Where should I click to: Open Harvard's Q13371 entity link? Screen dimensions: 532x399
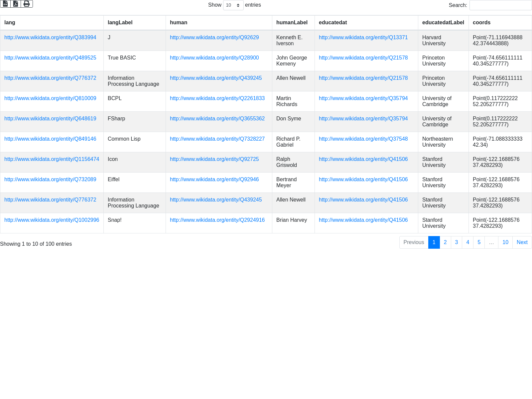pyautogui.click(x=363, y=38)
